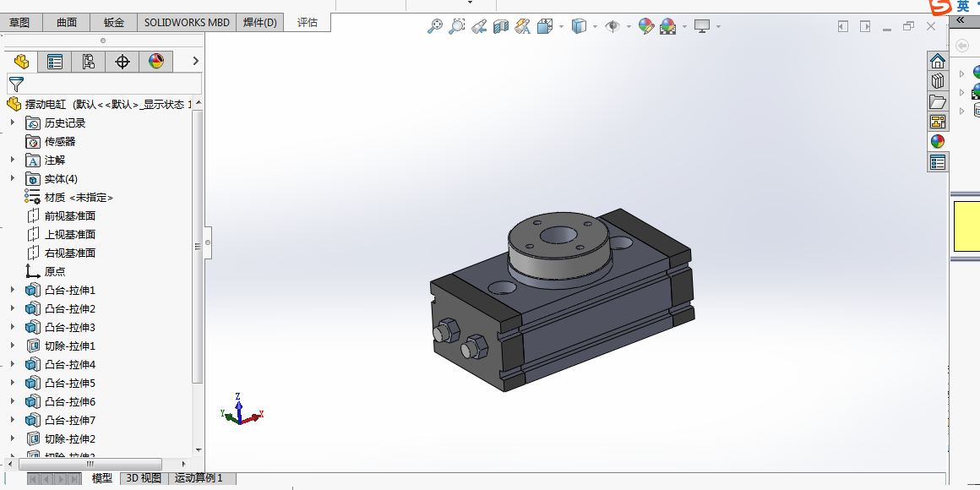Open the View Settings dropdown arrow
Image resolution: width=980 pixels, height=490 pixels.
coord(718,26)
